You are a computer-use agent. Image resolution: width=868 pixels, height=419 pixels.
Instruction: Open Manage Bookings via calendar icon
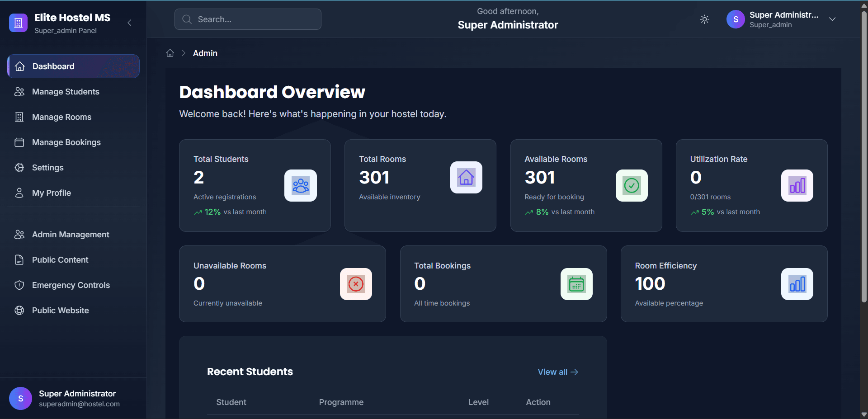pyautogui.click(x=19, y=142)
